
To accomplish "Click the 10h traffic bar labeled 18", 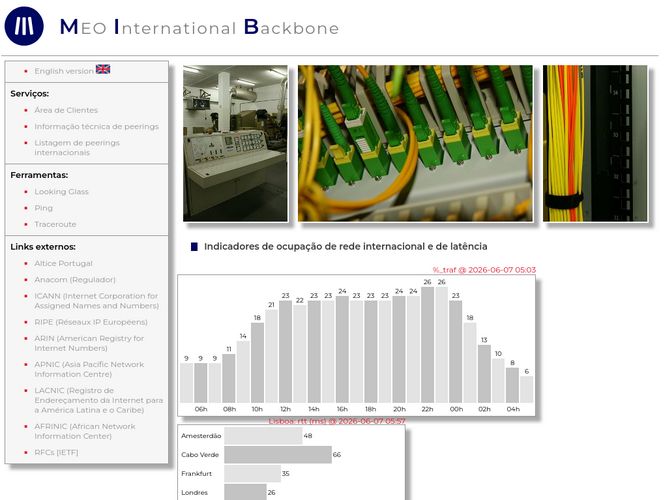I will tap(257, 363).
